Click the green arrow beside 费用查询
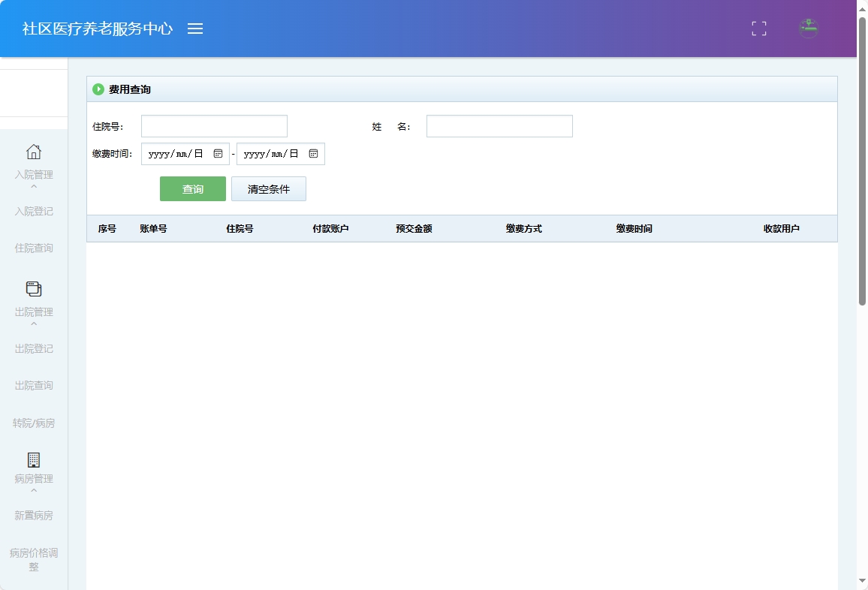This screenshot has width=868, height=590. click(98, 89)
